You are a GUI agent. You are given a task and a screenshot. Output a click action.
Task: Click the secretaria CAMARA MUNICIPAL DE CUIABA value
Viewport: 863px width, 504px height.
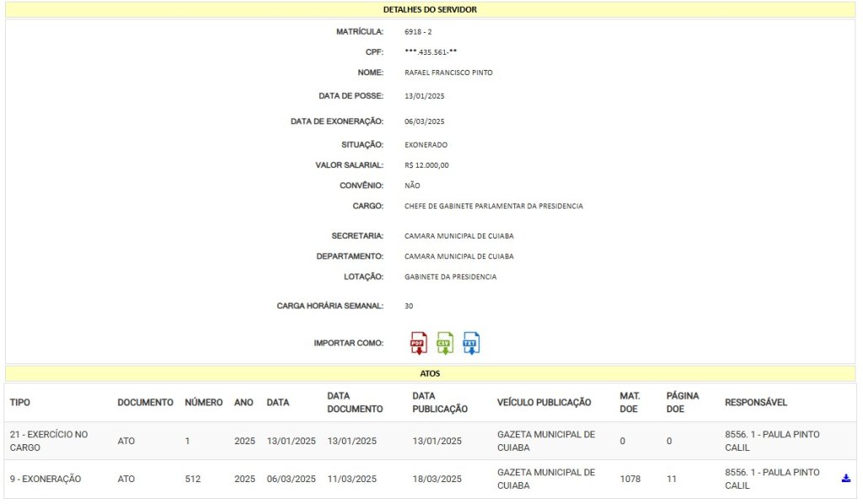click(x=459, y=236)
